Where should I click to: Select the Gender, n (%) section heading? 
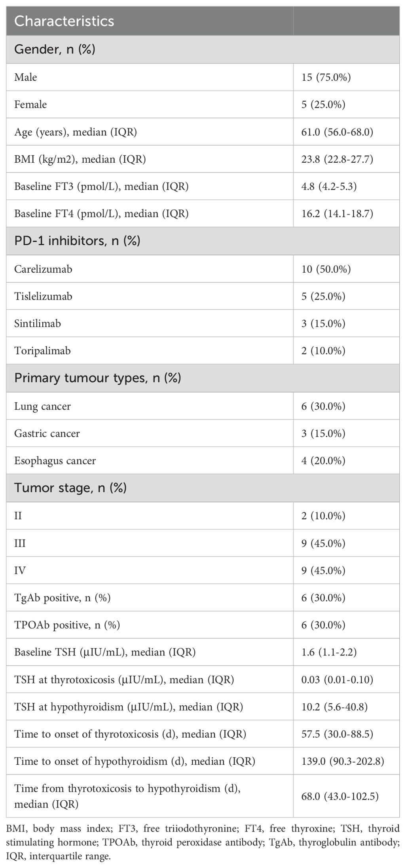(x=55, y=49)
